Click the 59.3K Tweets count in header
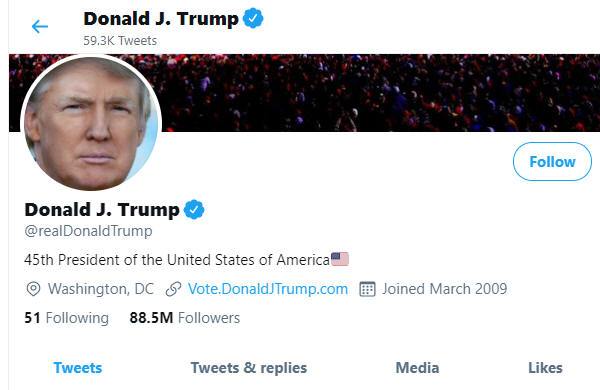600x390 pixels. click(x=120, y=41)
